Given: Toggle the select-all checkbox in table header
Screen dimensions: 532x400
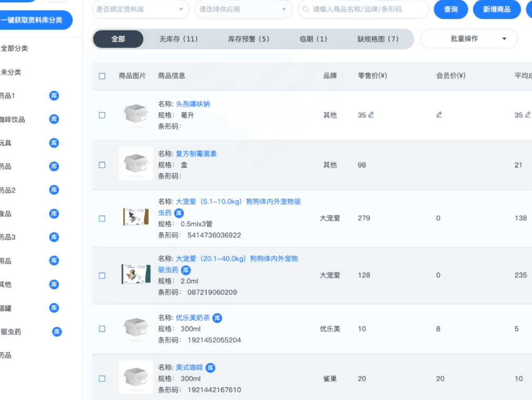Looking at the screenshot, I should click(102, 76).
